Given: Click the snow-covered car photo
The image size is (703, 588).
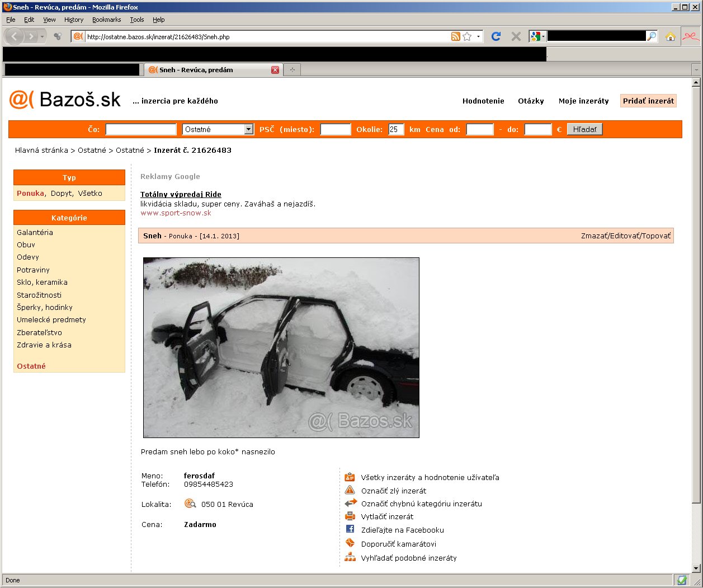Looking at the screenshot, I should [281, 347].
